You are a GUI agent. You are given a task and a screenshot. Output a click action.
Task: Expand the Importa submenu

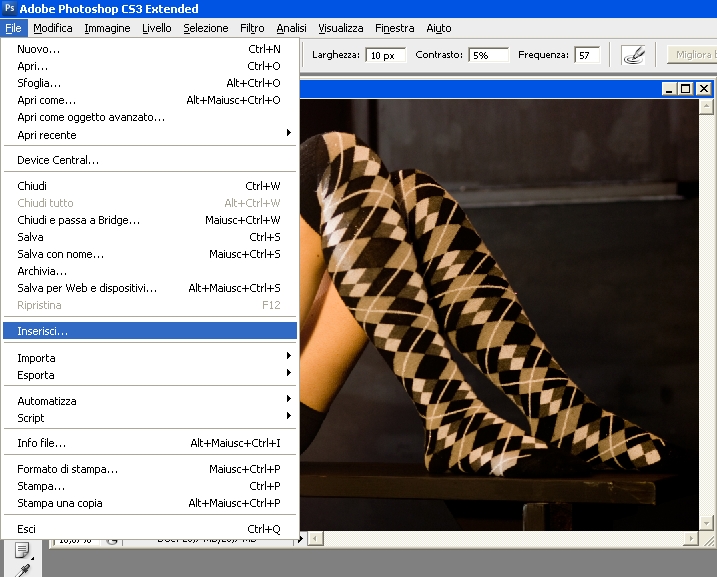coord(150,358)
